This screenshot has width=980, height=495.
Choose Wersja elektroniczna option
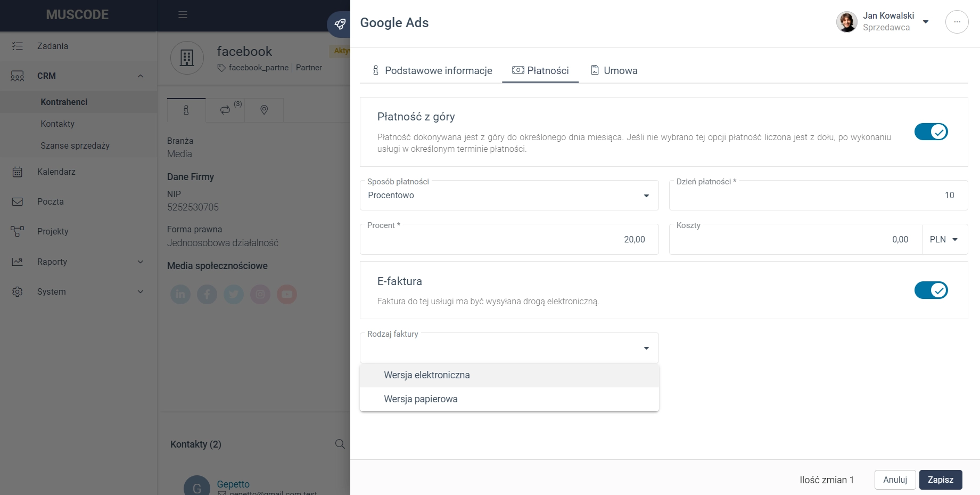(509, 375)
